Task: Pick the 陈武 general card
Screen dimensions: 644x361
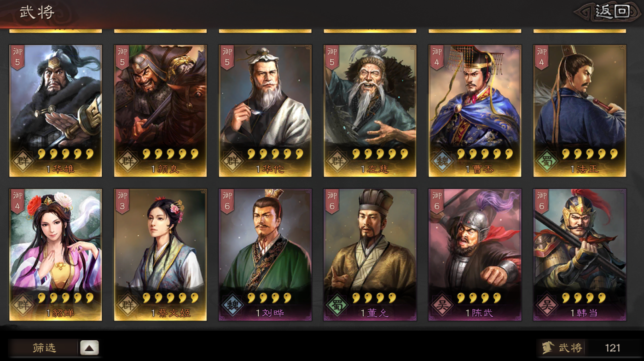Action: (475, 255)
